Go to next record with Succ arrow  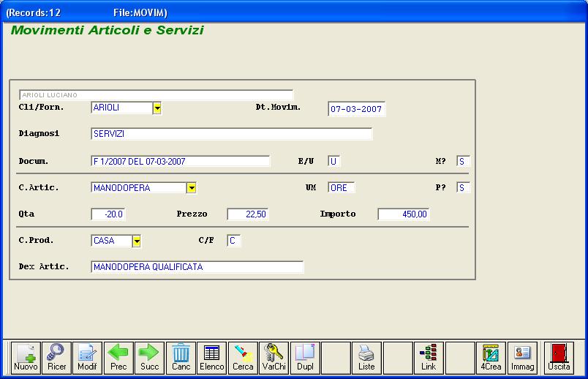149,358
